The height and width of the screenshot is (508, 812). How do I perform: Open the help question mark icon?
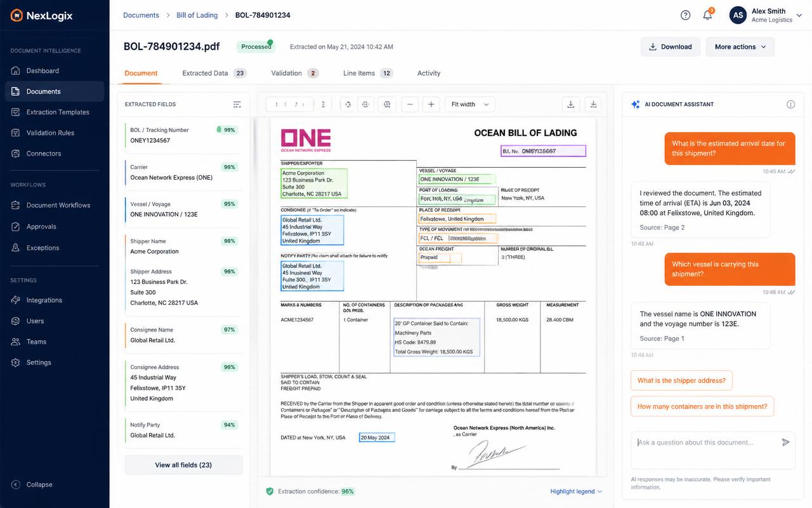coord(685,15)
